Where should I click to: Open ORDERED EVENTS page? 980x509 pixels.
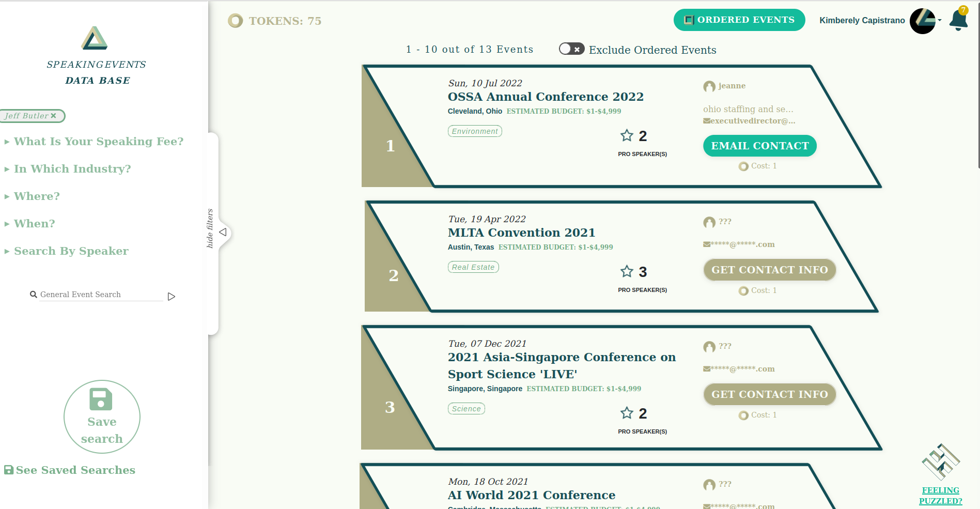pos(739,20)
